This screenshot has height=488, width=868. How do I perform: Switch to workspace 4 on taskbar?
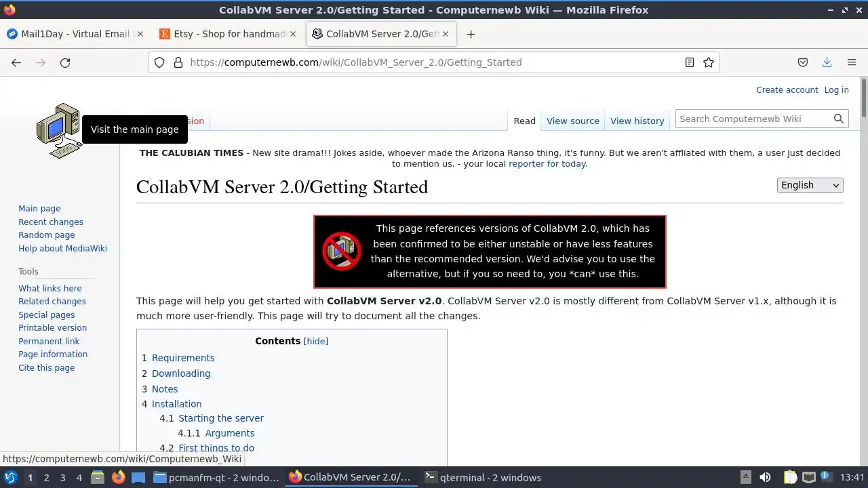pyautogui.click(x=79, y=477)
